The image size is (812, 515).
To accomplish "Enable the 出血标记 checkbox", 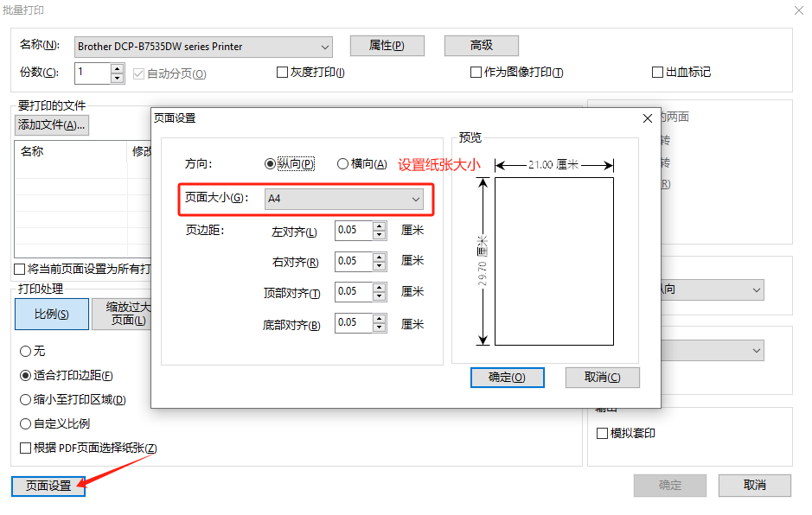I will tap(657, 73).
